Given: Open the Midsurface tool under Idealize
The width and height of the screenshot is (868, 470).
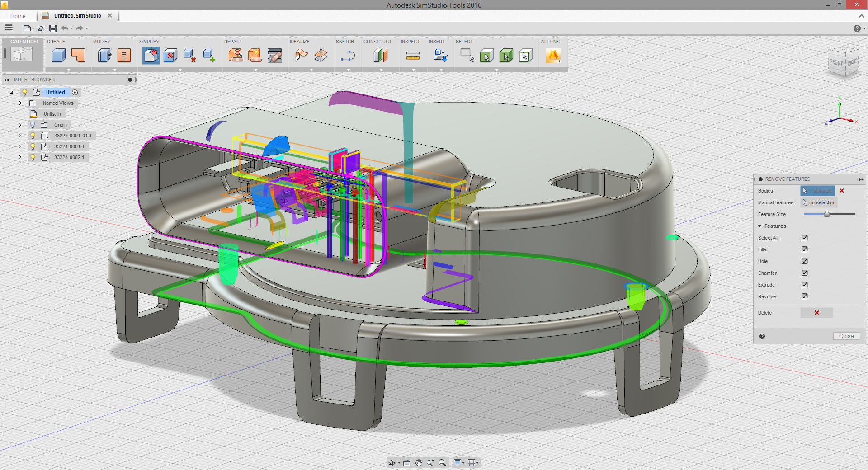Looking at the screenshot, I should [x=321, y=55].
